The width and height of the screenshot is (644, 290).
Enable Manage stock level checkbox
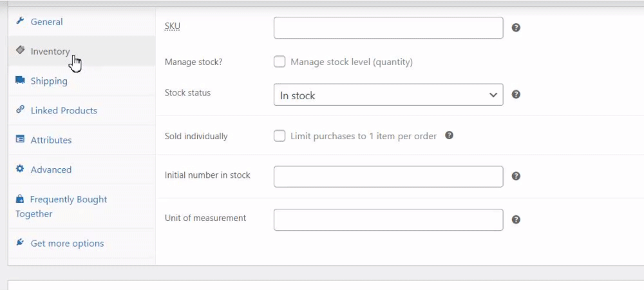click(x=279, y=62)
